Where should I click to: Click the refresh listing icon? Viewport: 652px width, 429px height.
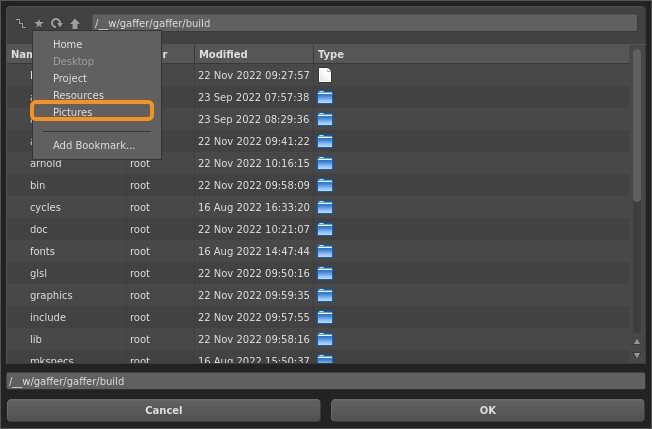click(57, 23)
